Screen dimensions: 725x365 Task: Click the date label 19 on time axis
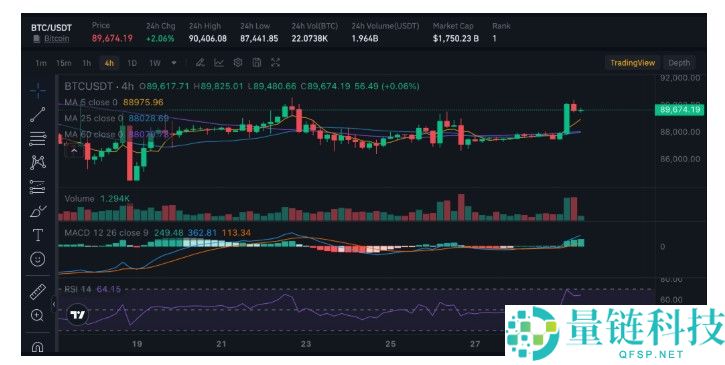tap(136, 344)
